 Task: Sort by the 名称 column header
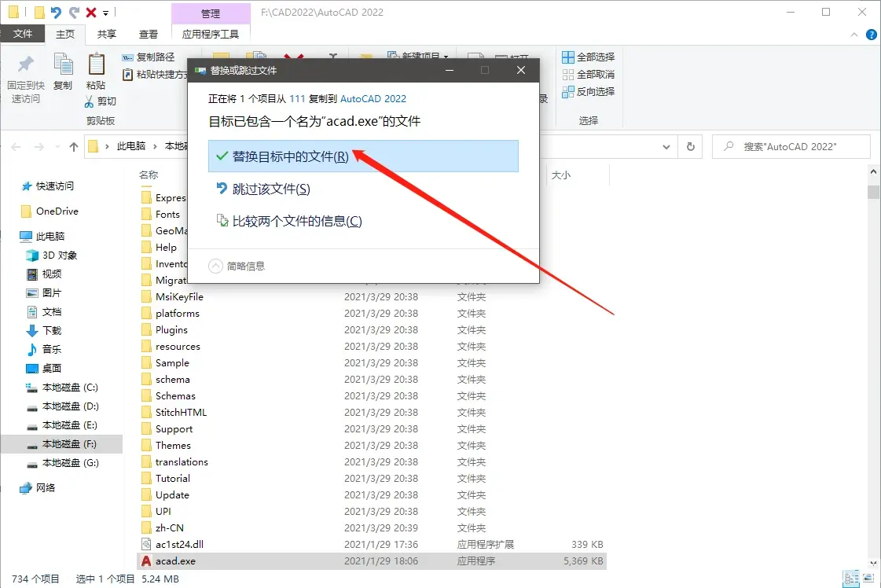(149, 175)
